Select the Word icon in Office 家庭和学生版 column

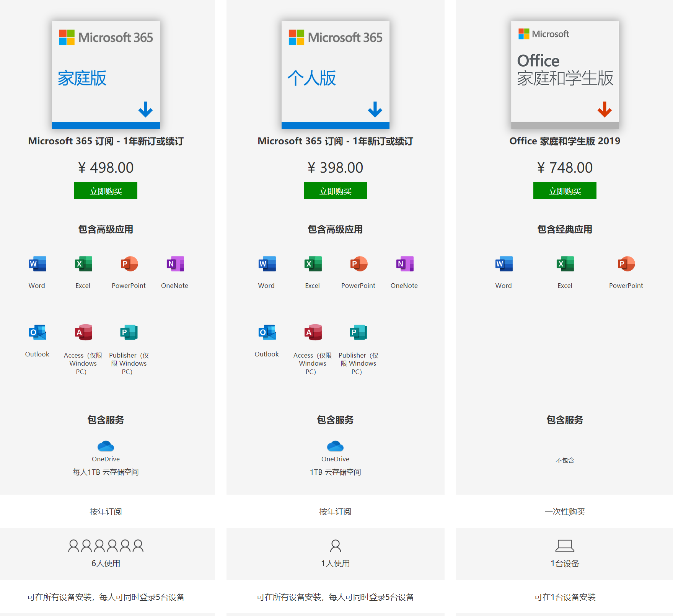pyautogui.click(x=503, y=264)
